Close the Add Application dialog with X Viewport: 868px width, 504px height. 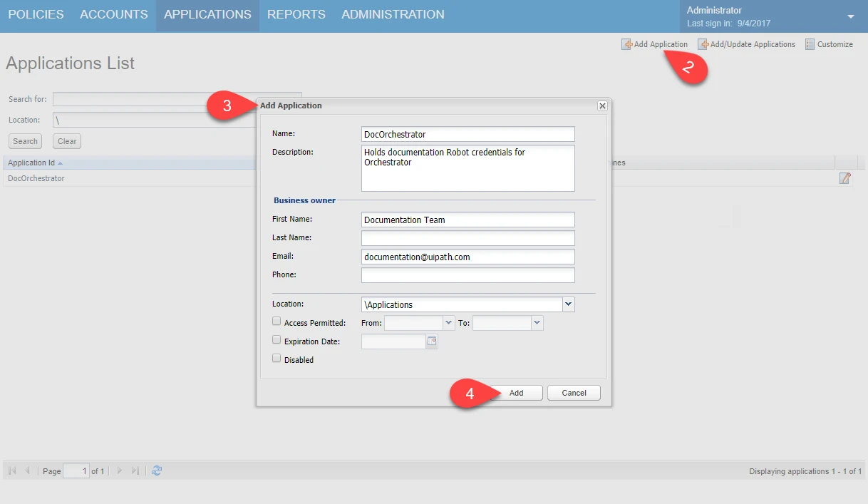pyautogui.click(x=602, y=106)
